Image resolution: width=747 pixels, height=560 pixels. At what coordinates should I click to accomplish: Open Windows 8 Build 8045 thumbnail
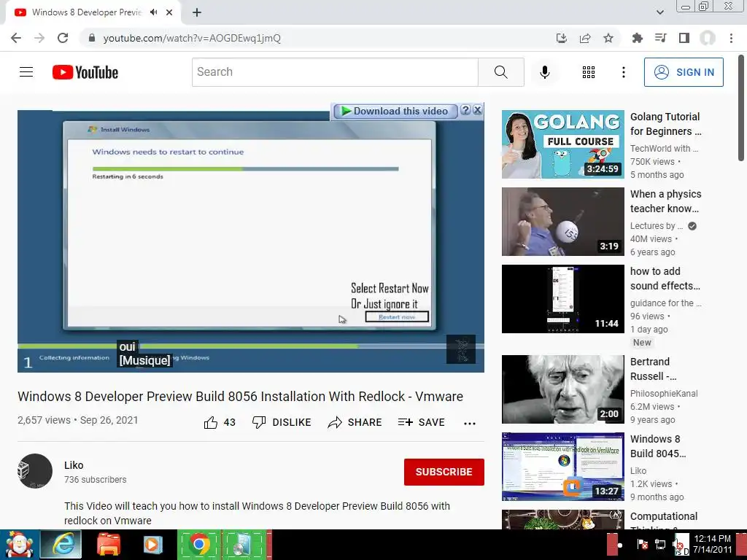562,466
